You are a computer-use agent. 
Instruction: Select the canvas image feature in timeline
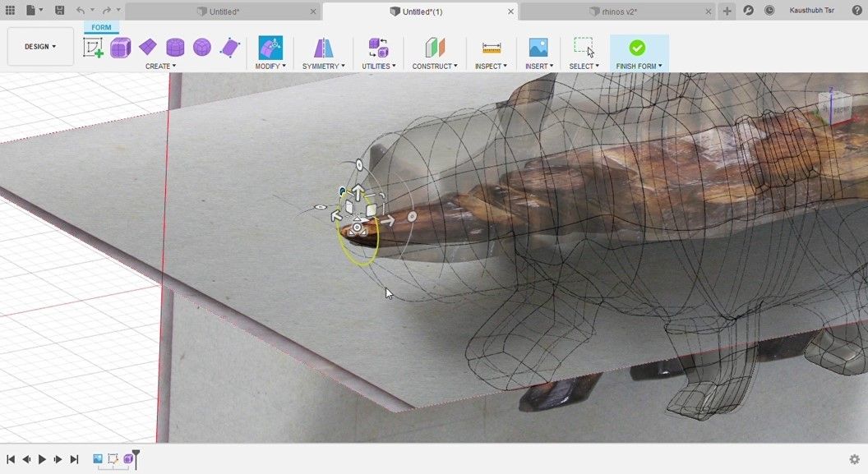[x=98, y=458]
